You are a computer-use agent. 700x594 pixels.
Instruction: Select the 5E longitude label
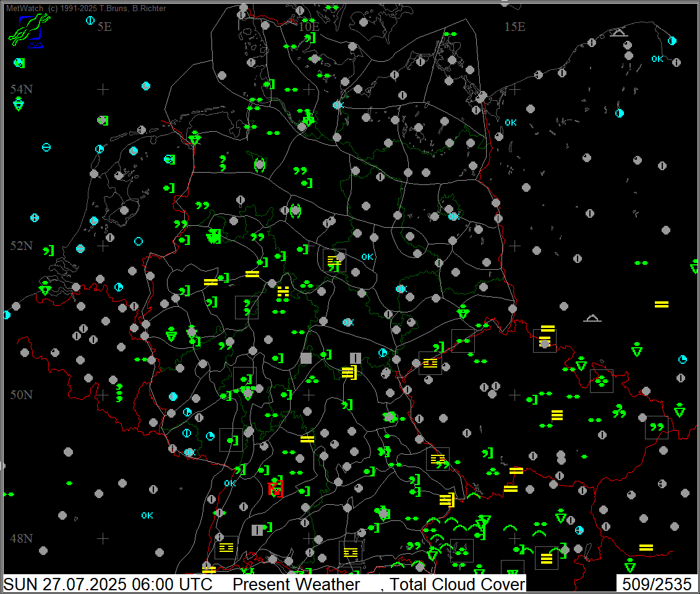(104, 27)
